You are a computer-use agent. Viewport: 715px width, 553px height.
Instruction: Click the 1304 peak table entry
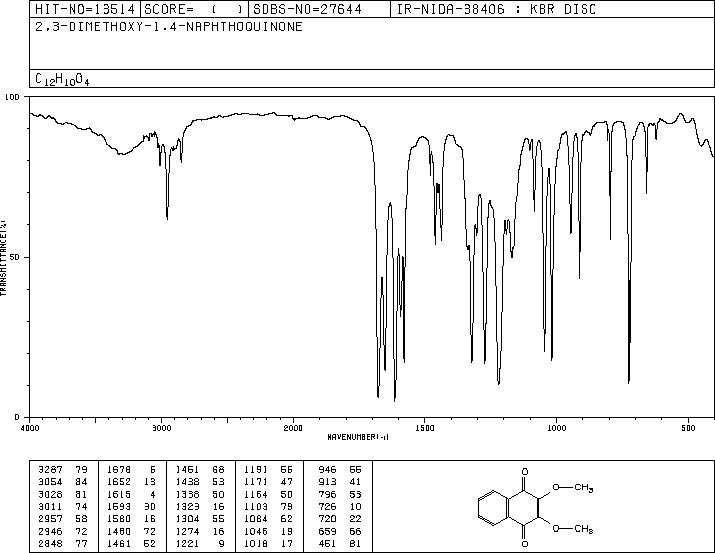[187, 519]
